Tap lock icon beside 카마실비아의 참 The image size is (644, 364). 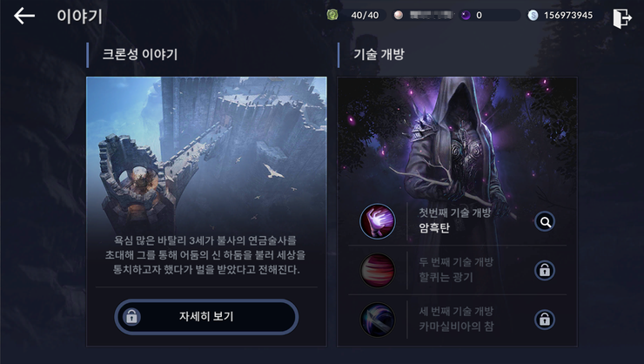tap(545, 320)
